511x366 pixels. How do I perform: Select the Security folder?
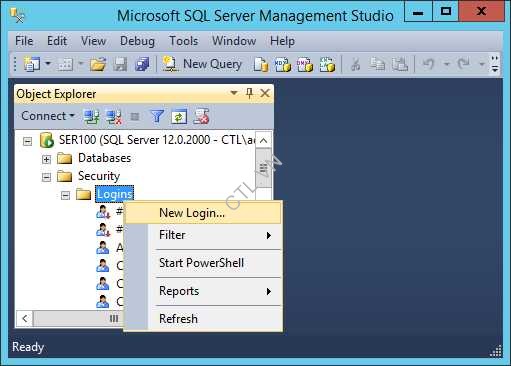pos(99,176)
